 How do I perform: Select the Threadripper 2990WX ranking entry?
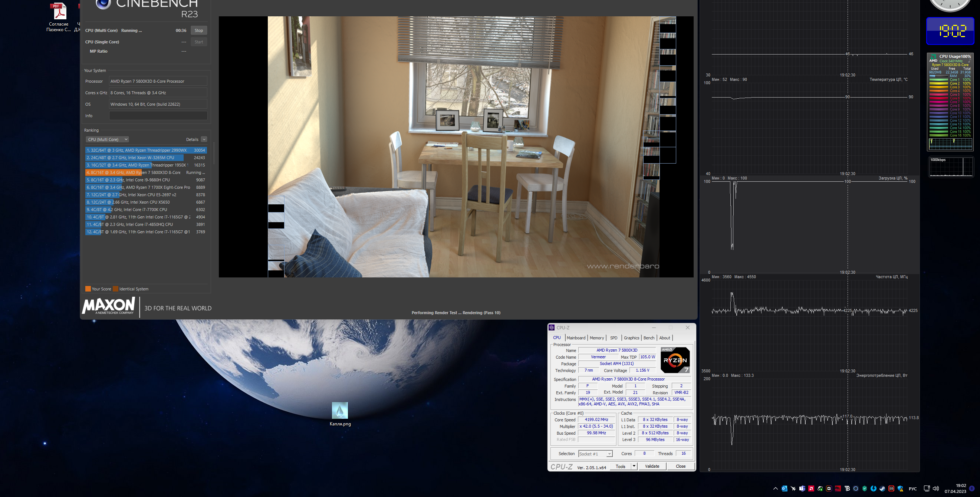coord(146,150)
